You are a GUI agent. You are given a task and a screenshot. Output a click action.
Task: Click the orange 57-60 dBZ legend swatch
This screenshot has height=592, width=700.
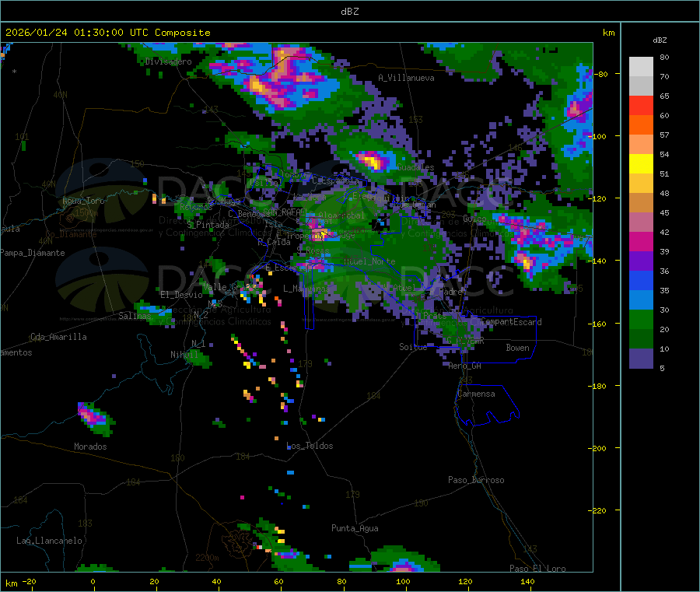[x=641, y=125]
